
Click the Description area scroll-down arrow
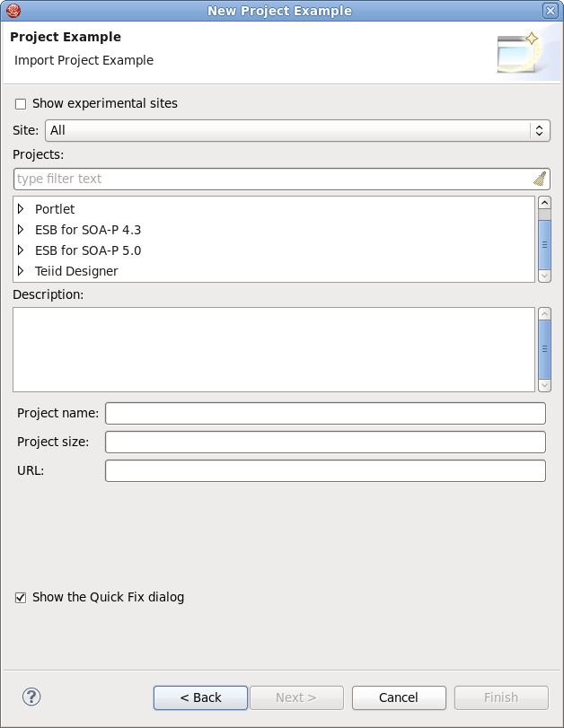click(x=544, y=386)
